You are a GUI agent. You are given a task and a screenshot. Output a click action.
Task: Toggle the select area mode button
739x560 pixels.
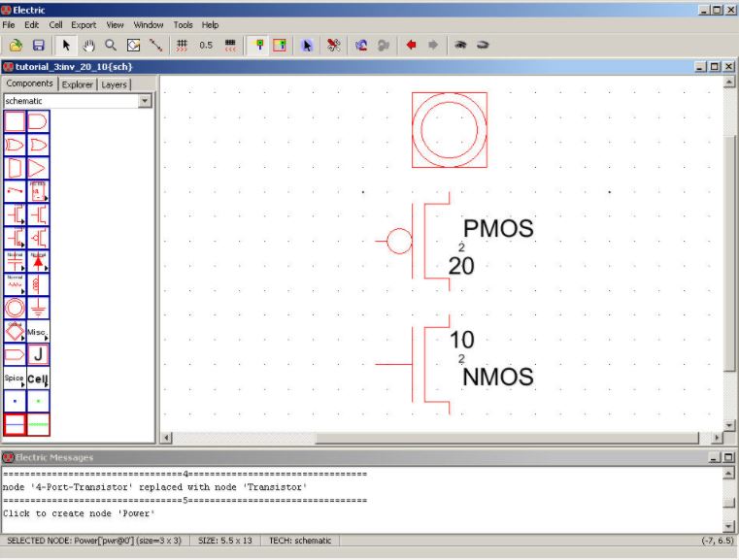tap(280, 45)
